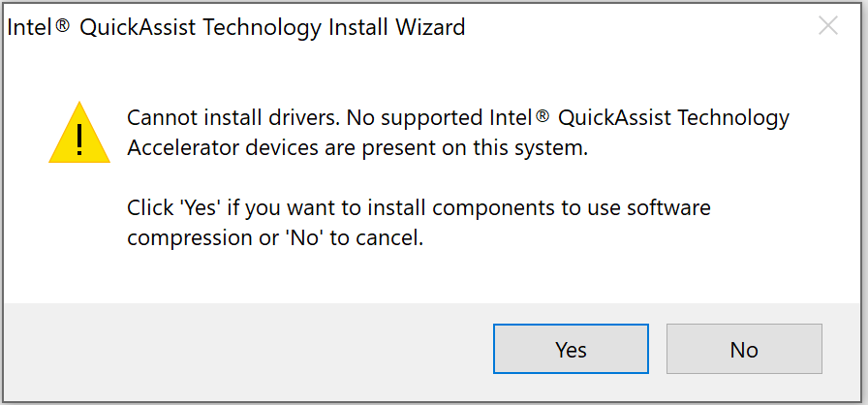Viewport: 868px width, 405px height.
Task: Cancel the installation with the No button
Action: pos(744,349)
